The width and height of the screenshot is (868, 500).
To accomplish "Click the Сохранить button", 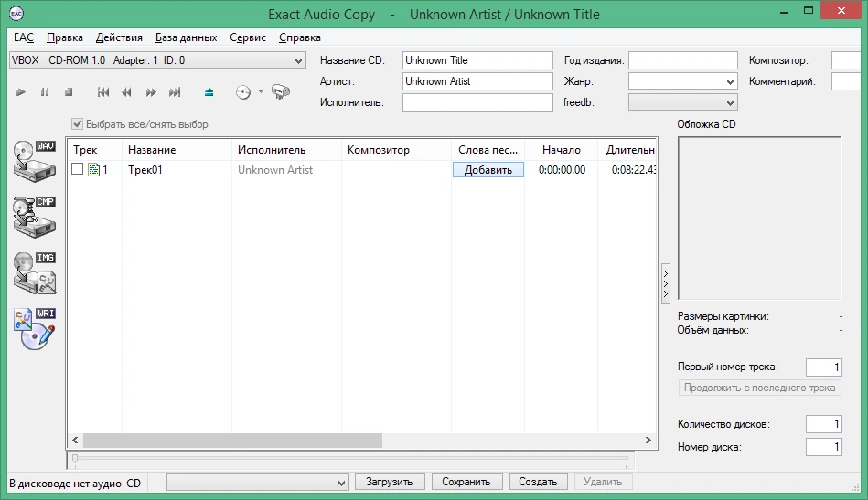I will pyautogui.click(x=466, y=482).
